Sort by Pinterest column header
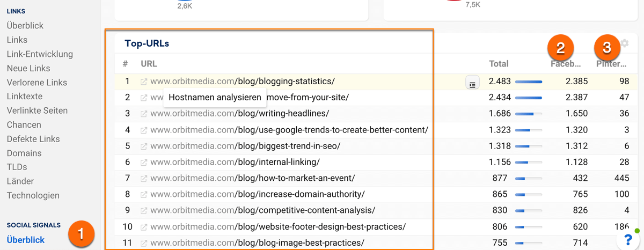Screen dimensions: 644x250 [611, 64]
